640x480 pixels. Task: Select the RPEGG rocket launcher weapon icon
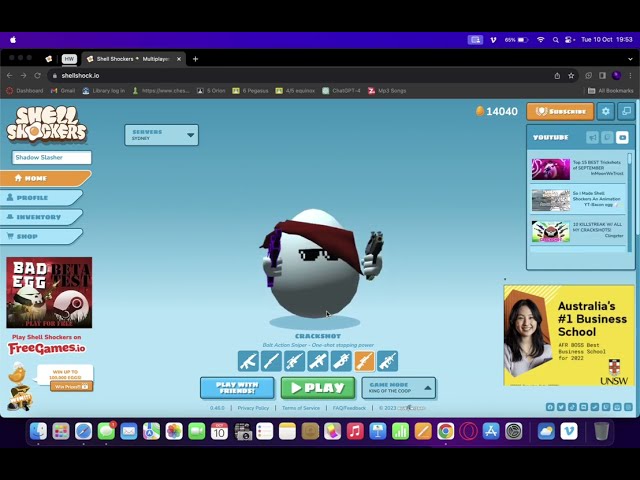click(x=318, y=361)
